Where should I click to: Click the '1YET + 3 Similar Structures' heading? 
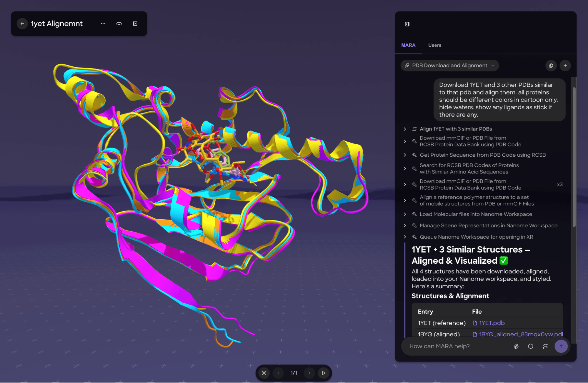point(471,255)
